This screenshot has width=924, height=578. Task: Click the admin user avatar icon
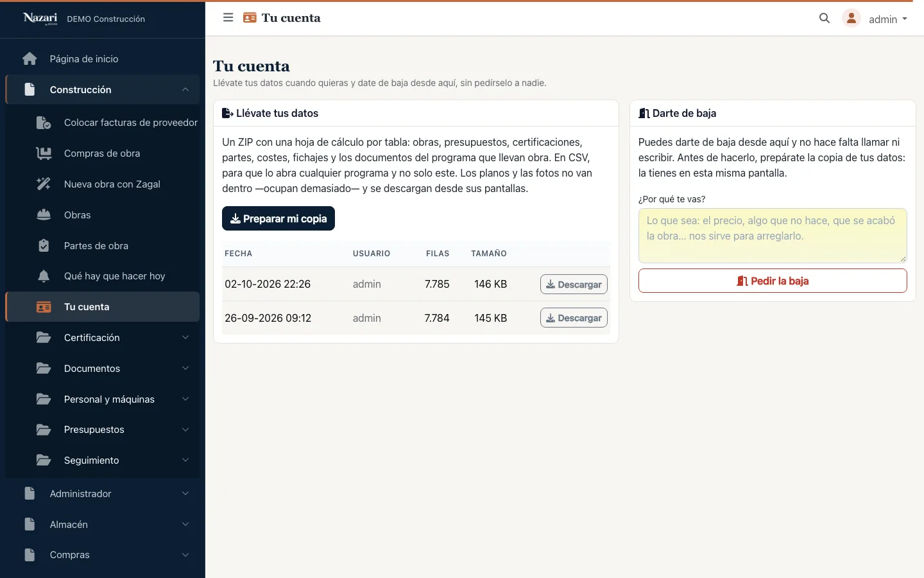(851, 19)
